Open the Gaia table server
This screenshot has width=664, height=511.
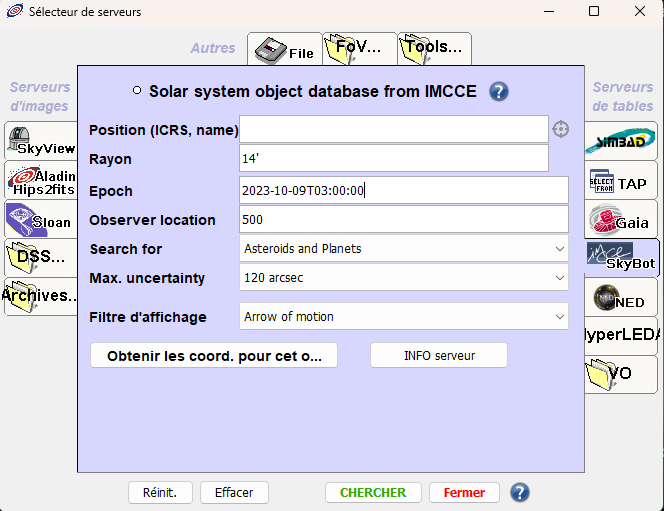click(620, 219)
